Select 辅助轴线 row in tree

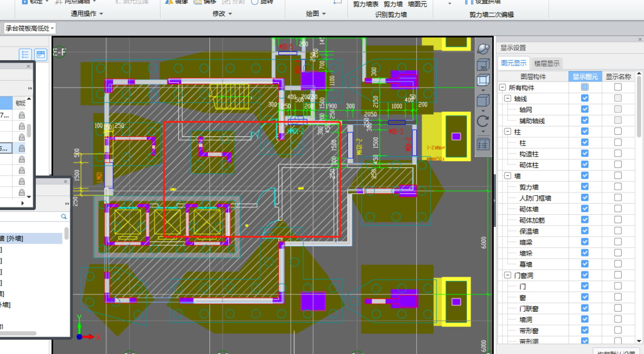click(x=532, y=121)
